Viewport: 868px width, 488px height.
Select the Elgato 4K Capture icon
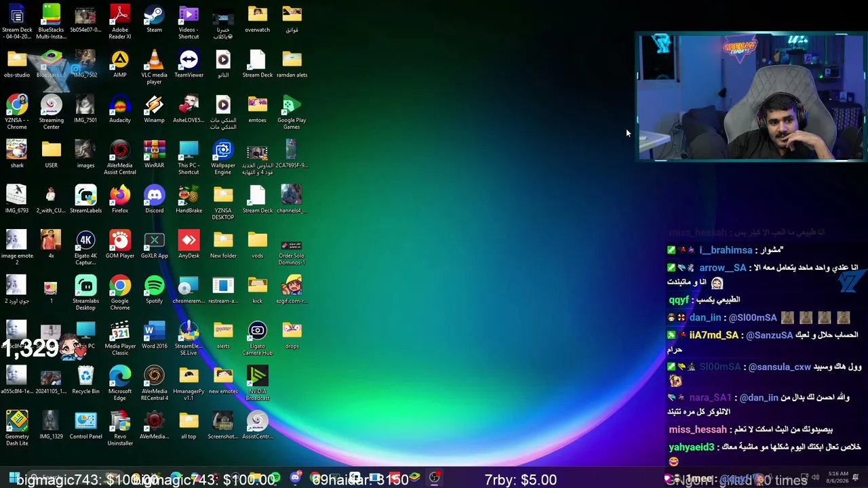click(x=85, y=247)
